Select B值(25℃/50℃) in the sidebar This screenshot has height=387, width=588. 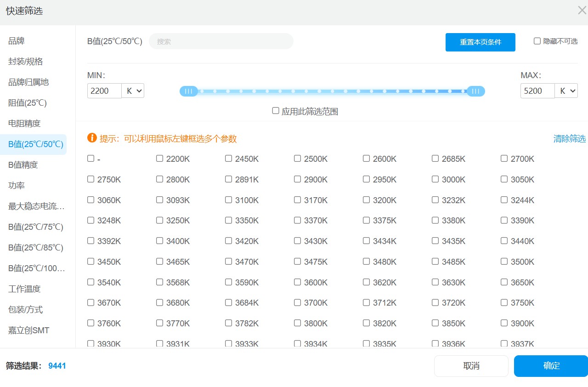[x=33, y=144]
